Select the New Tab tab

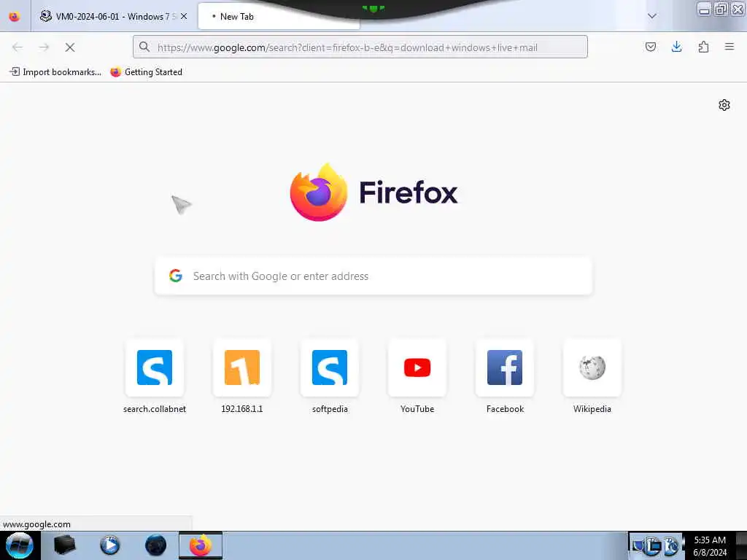click(x=279, y=16)
